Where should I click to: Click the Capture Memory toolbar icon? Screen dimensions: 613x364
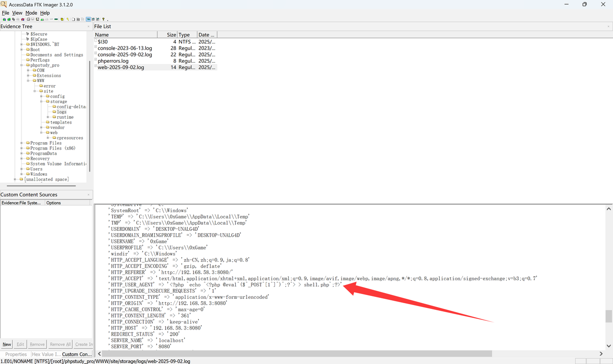57,20
